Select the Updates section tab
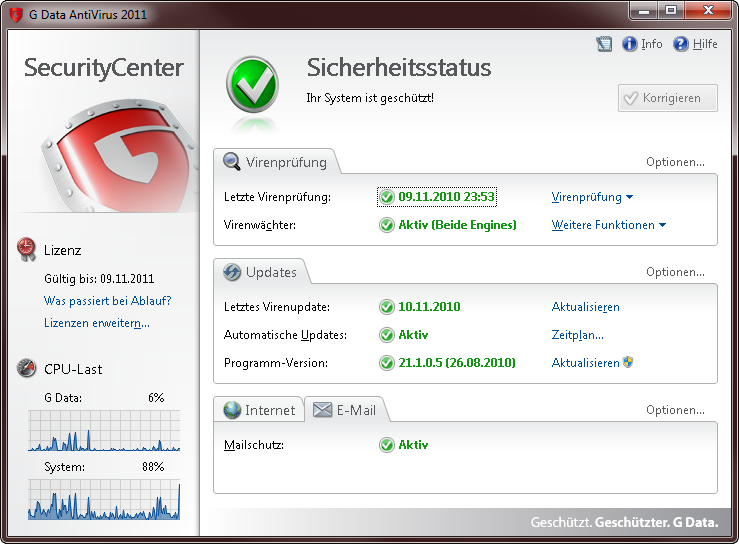Image resolution: width=739 pixels, height=544 pixels. pyautogui.click(x=261, y=272)
